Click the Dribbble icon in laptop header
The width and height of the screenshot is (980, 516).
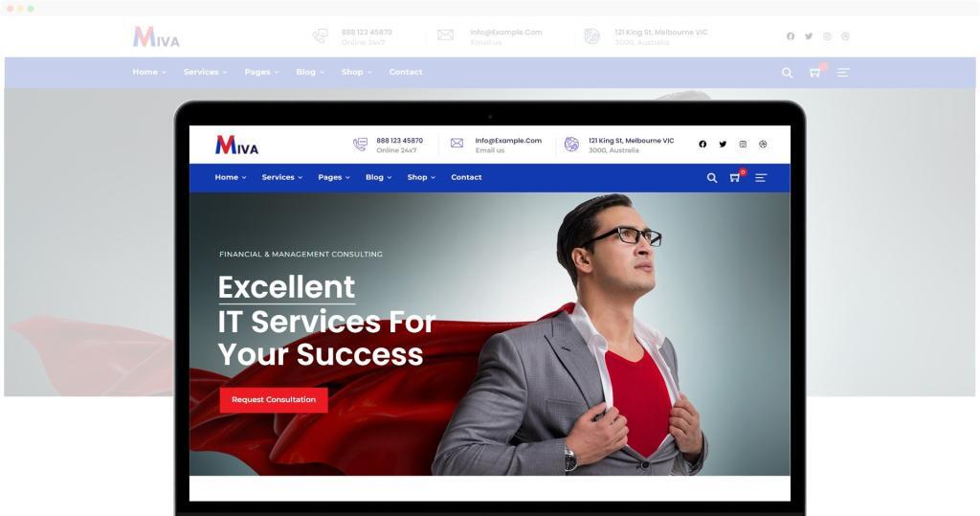pyautogui.click(x=763, y=144)
